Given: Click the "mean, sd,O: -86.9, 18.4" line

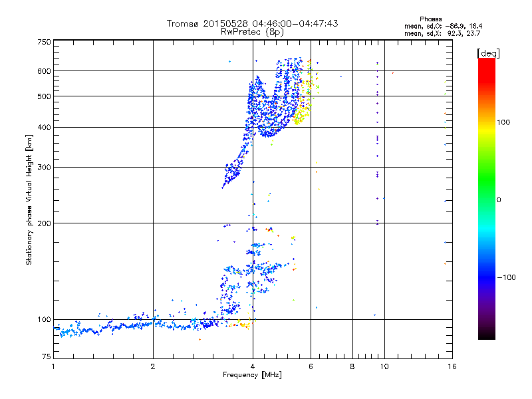Looking at the screenshot, I should pos(443,26).
